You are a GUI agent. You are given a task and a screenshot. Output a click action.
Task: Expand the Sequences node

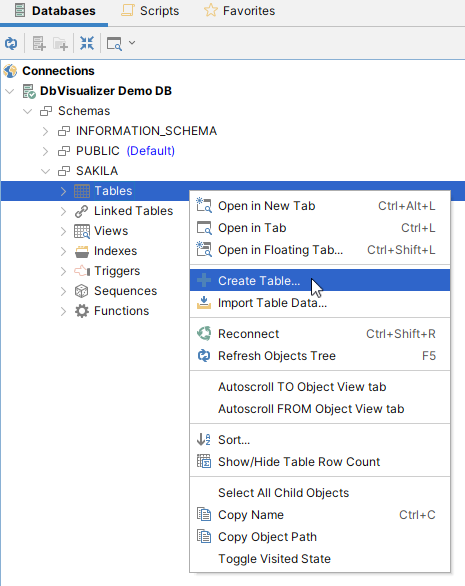pos(63,291)
